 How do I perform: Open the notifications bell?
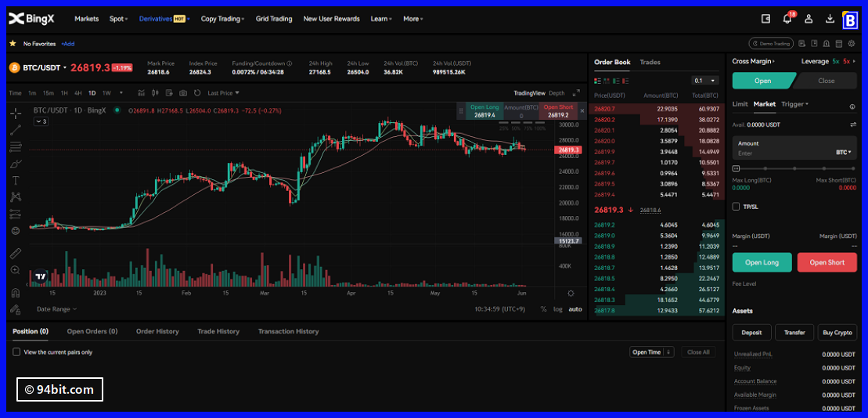click(x=787, y=19)
